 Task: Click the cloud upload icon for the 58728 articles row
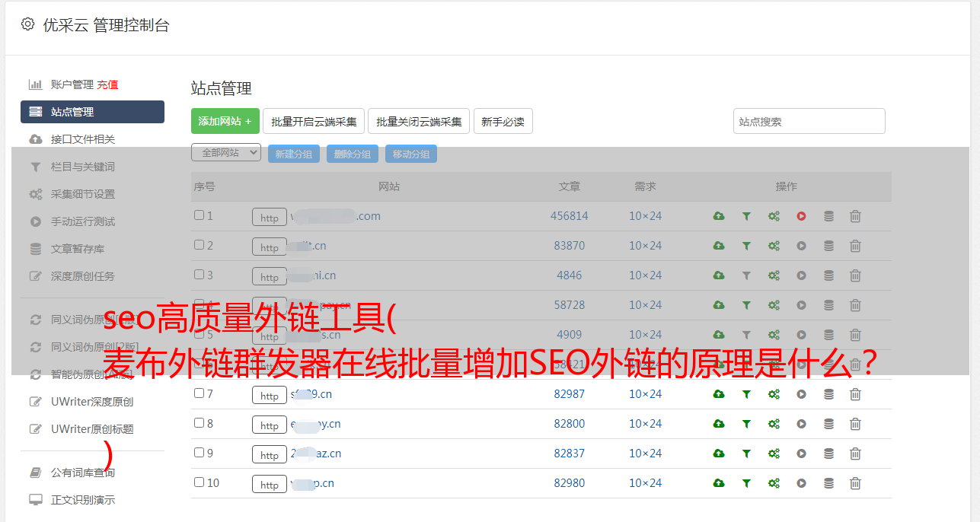(x=719, y=305)
